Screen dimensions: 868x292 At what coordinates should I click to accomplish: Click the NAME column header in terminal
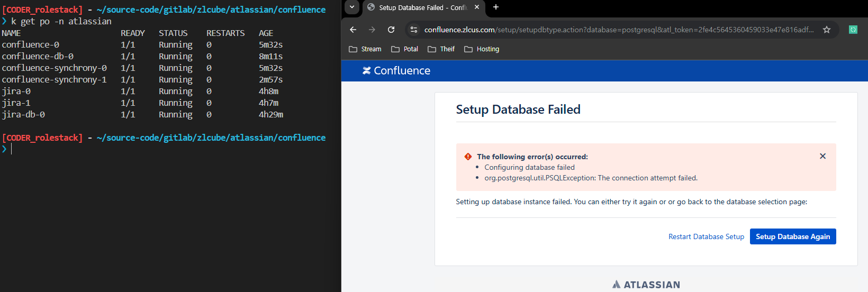[x=11, y=33]
